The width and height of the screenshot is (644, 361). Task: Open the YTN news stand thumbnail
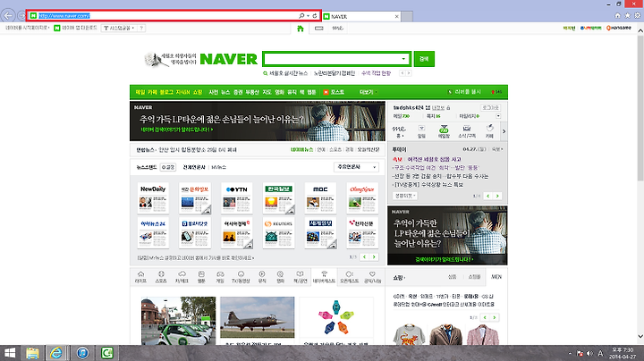coord(236,198)
